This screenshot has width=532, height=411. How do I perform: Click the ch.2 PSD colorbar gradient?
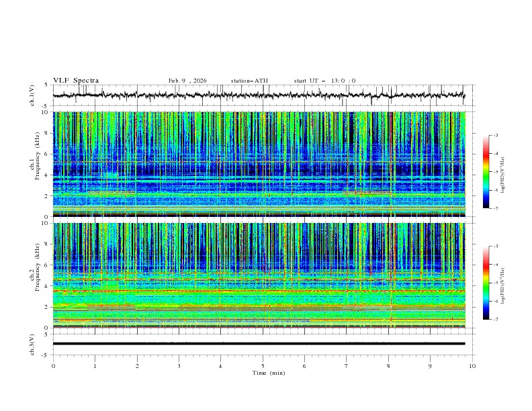tap(486, 283)
